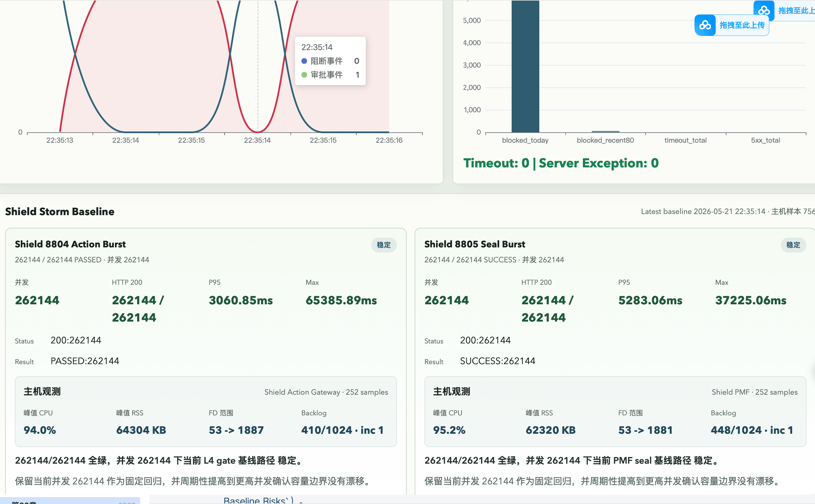Click the L4 gate 基线路径 稳定 summary line
The height and width of the screenshot is (504, 815).
(x=160, y=461)
